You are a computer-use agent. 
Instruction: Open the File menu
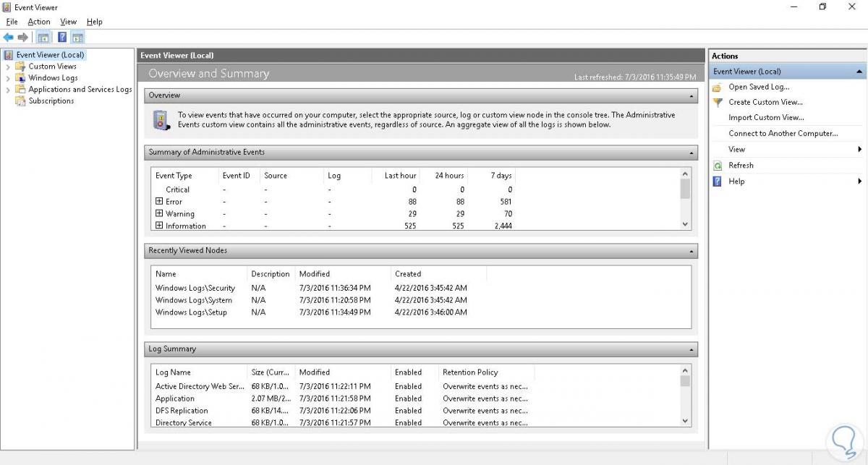12,22
